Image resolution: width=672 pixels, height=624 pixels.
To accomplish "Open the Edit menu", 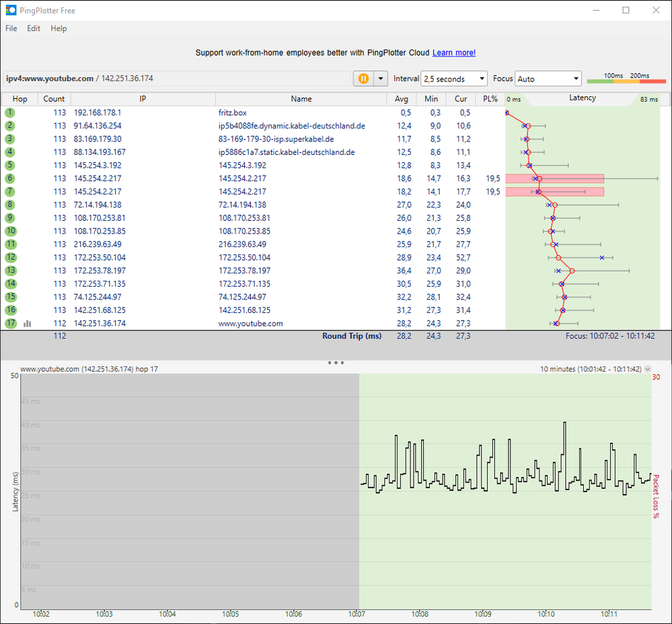I will [34, 28].
